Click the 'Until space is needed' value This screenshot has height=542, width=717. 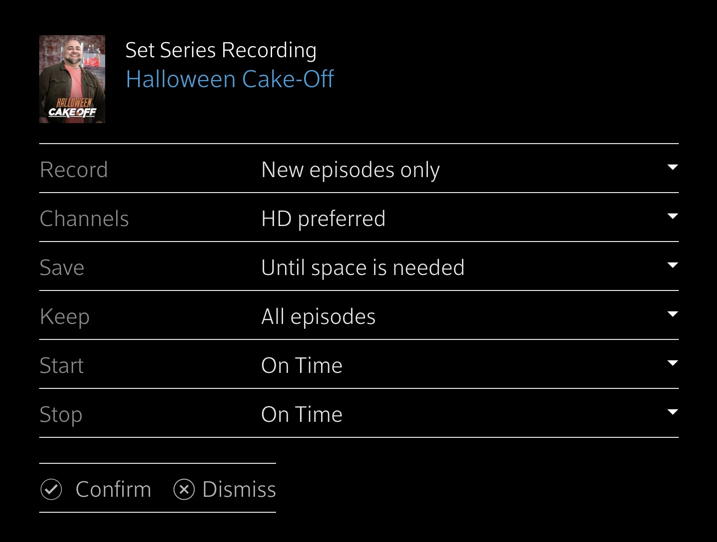363,268
